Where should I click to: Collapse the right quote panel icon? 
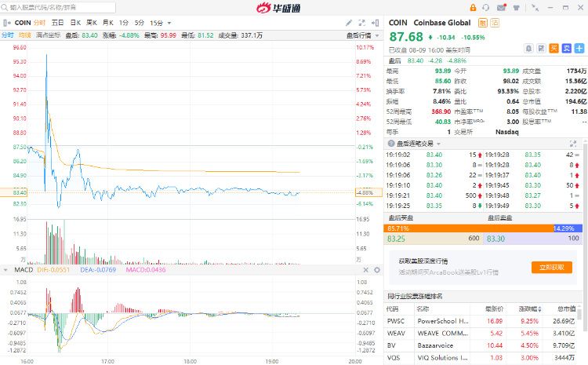(x=375, y=23)
